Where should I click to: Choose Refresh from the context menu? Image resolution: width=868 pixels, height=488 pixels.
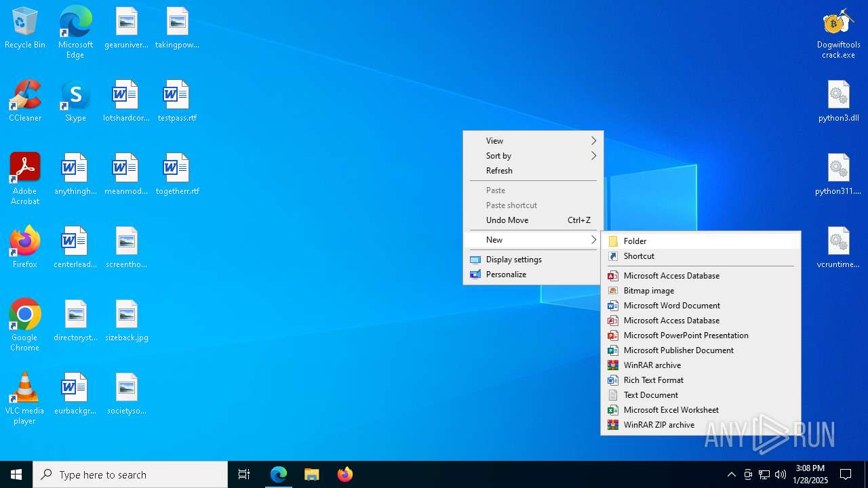[x=533, y=171]
